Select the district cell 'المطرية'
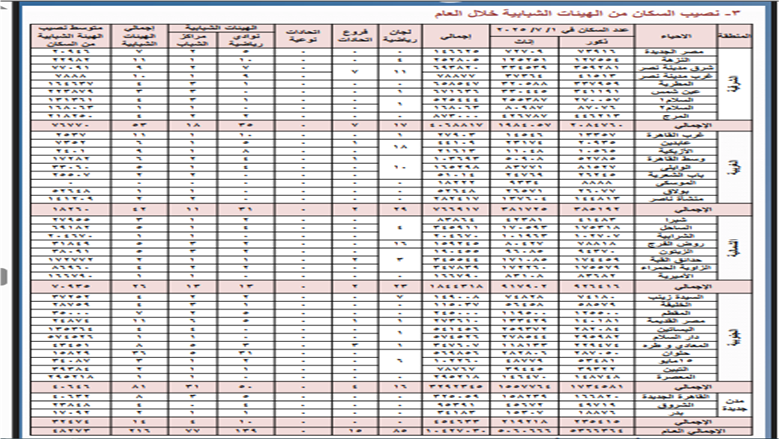 pyautogui.click(x=675, y=84)
